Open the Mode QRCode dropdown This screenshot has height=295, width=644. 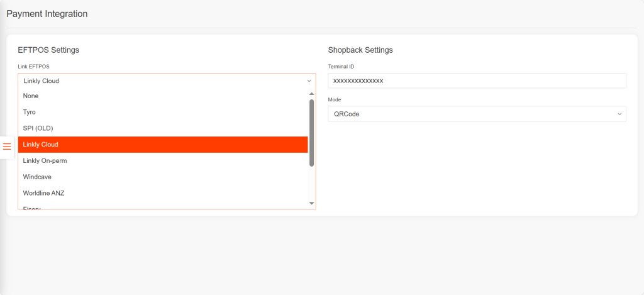[x=477, y=114]
